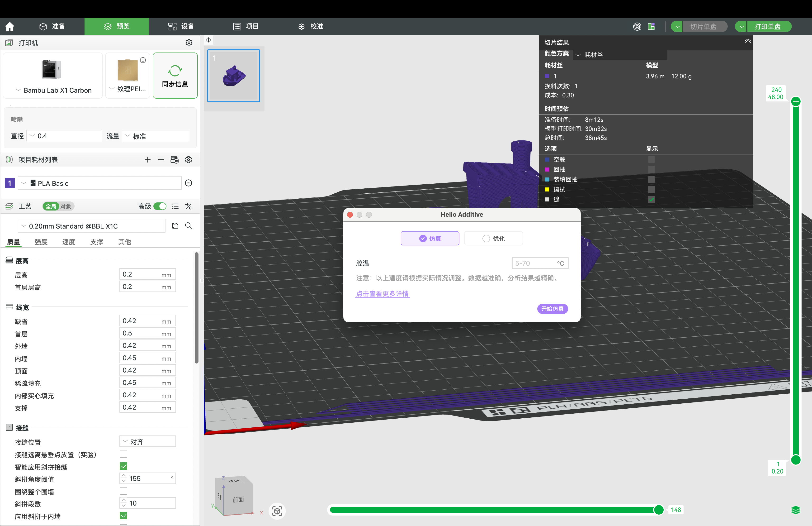Viewport: 812px width, 526px height.
Task: Uncheck 智能应用斜拼接缝 checkbox
Action: [123, 466]
